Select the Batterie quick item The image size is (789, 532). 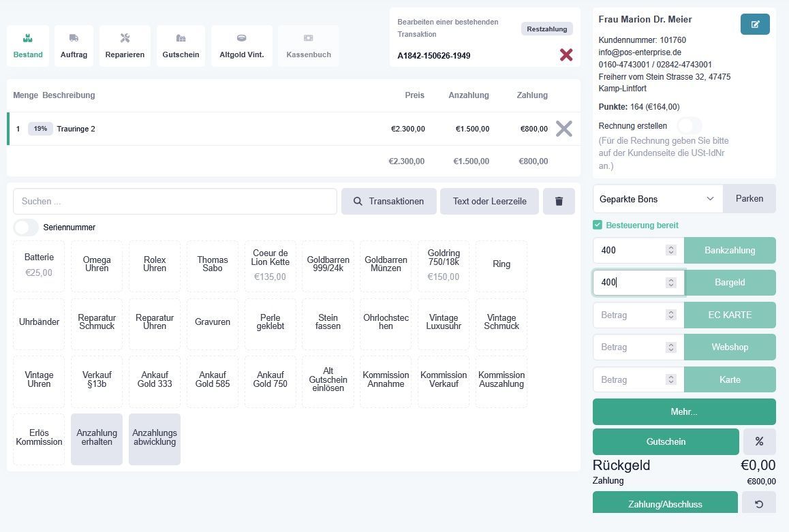[39, 266]
